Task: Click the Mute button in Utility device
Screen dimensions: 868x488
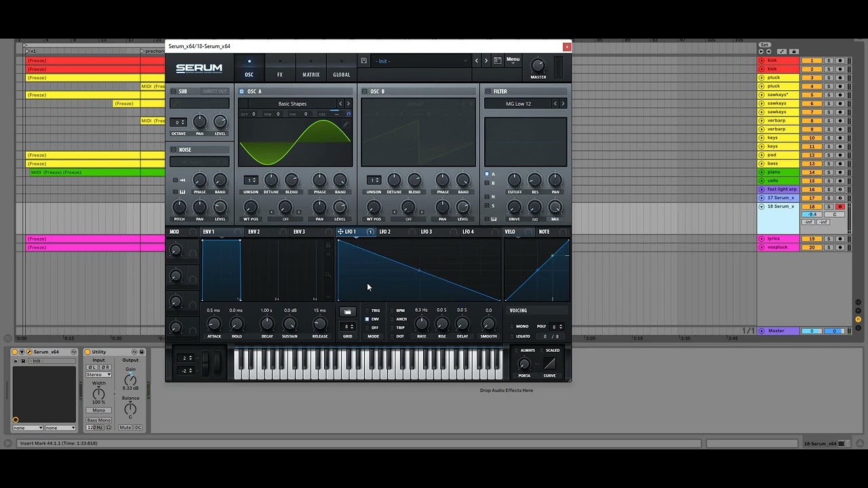Action: click(125, 428)
